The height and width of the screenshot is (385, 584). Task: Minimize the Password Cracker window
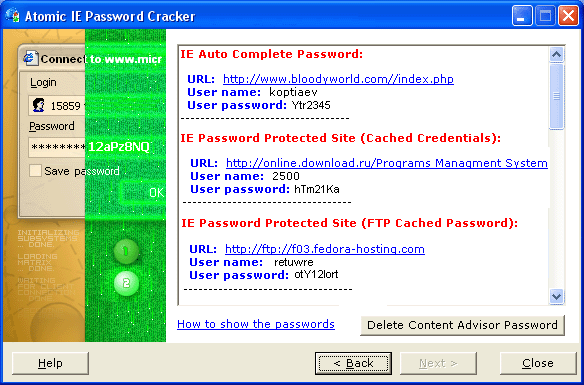(x=521, y=16)
